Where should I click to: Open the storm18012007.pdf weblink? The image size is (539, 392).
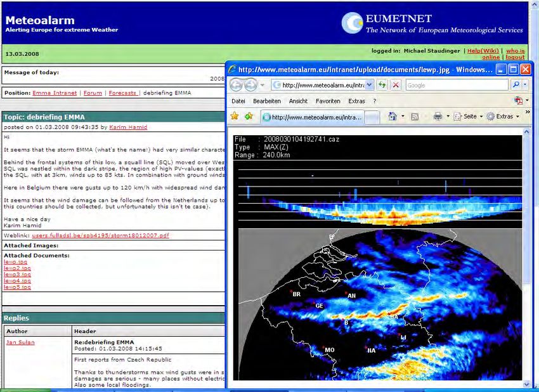point(100,235)
